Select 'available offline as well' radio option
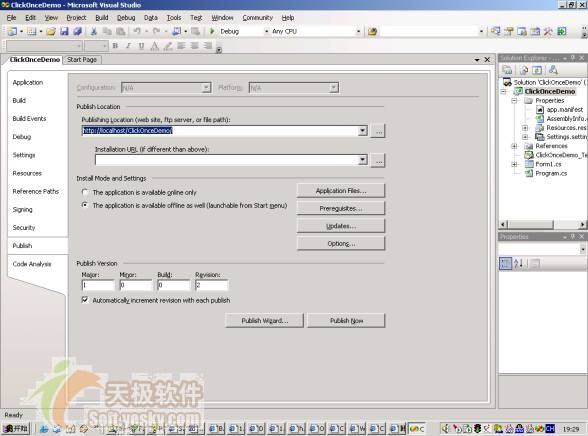Viewport: 588px width, 436px height. tap(85, 205)
